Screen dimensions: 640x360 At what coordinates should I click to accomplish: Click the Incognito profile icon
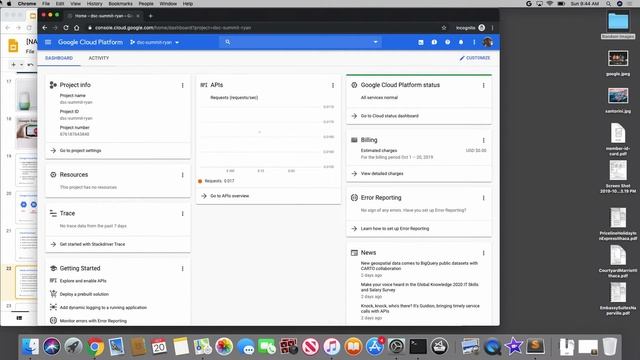(x=482, y=28)
